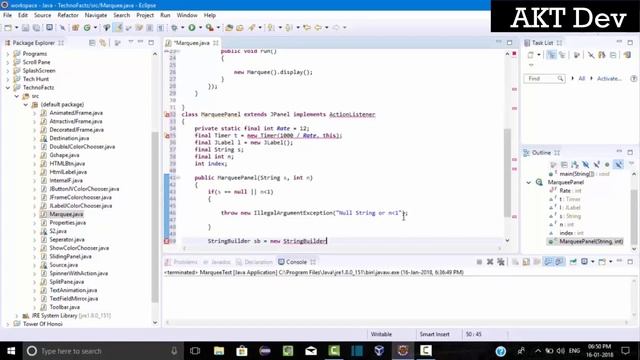The height and width of the screenshot is (360, 640).
Task: Click Remove All Terminated Launches icon
Action: [x=501, y=262]
